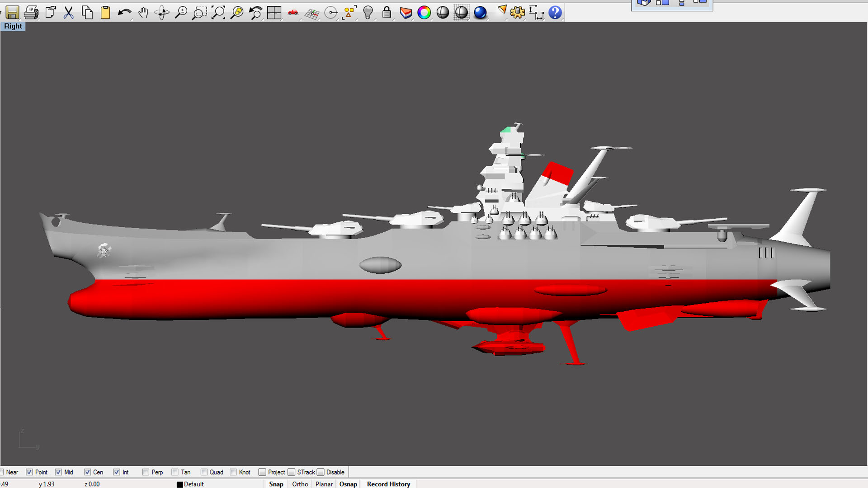This screenshot has width=868, height=488.
Task: Copy objects using the Copy icon
Action: 87,12
